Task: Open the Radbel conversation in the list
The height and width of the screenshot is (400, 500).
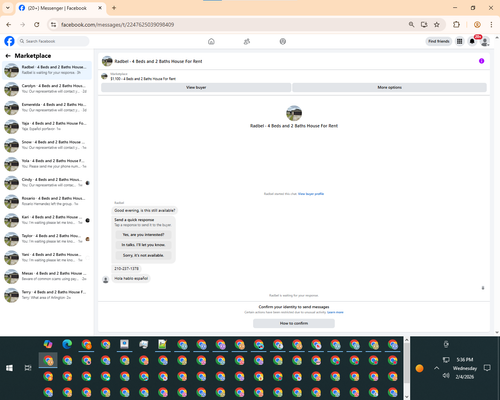Action: 47,70
